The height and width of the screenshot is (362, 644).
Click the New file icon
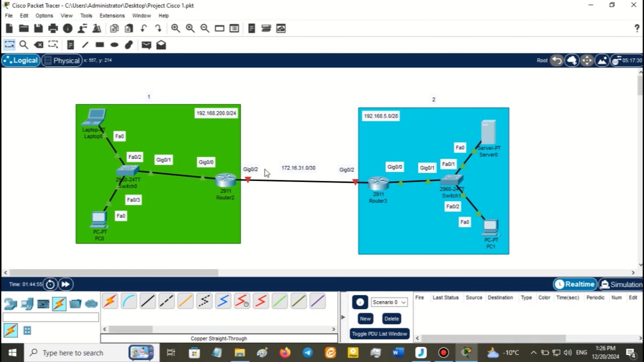pyautogui.click(x=9, y=28)
